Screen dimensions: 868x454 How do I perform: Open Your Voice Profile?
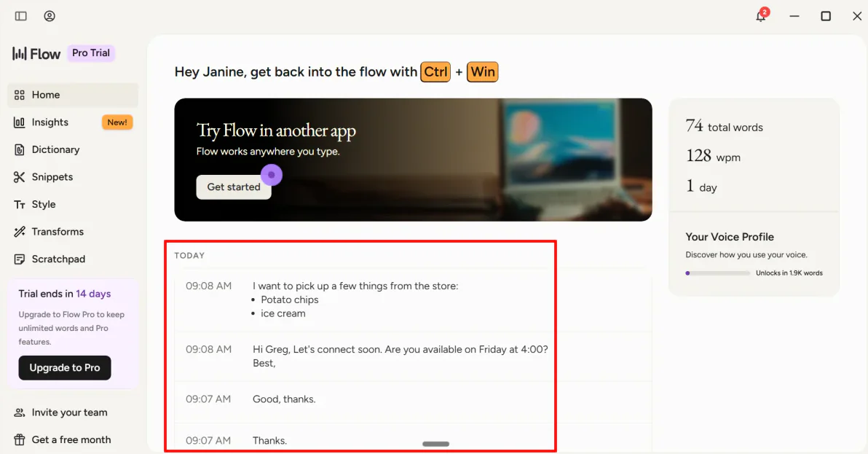730,237
